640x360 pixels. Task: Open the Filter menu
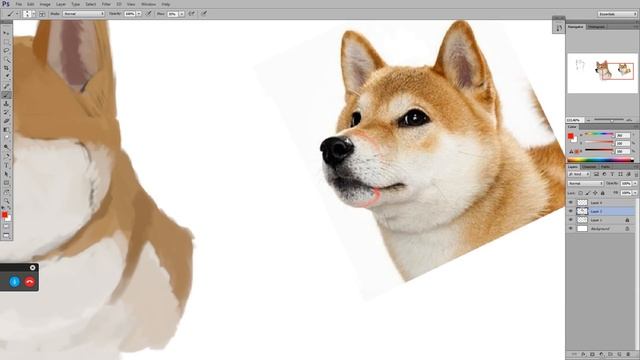(106, 4)
